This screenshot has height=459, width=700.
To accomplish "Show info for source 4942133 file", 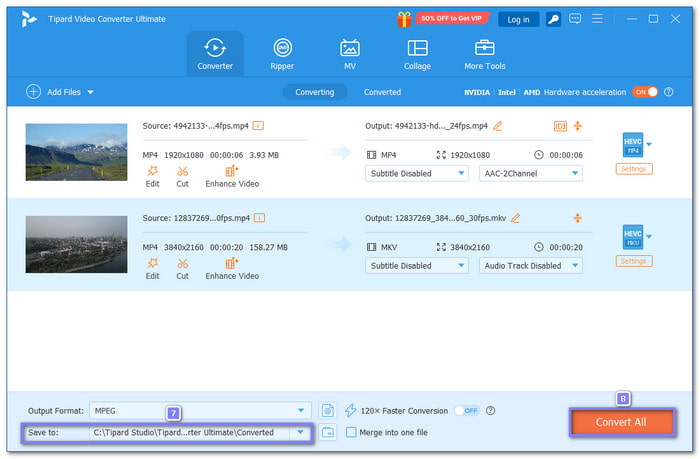I will [258, 126].
